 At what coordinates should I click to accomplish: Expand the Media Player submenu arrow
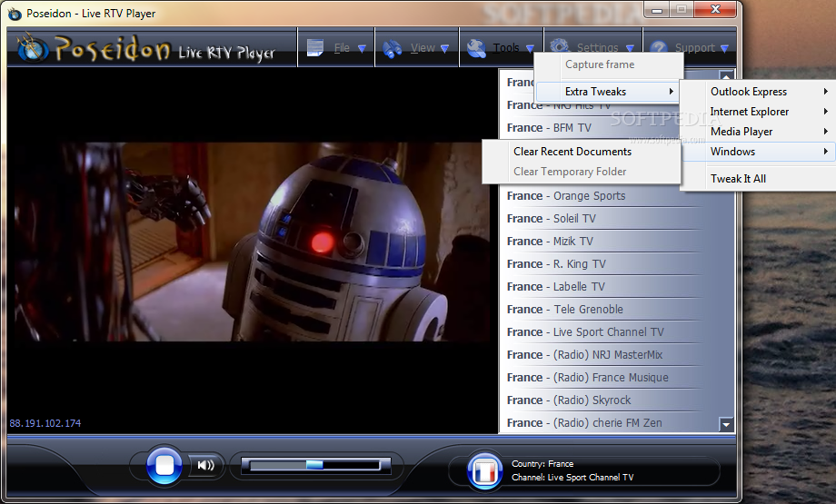(x=825, y=131)
